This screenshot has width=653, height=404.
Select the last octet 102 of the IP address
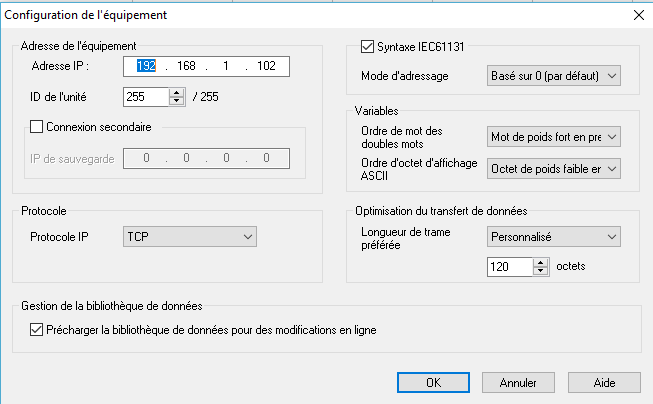[266, 67]
